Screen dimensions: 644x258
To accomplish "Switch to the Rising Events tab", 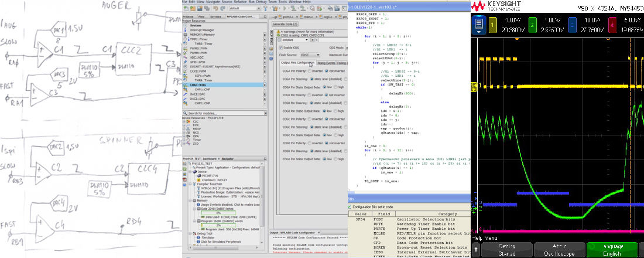I will [326, 62].
